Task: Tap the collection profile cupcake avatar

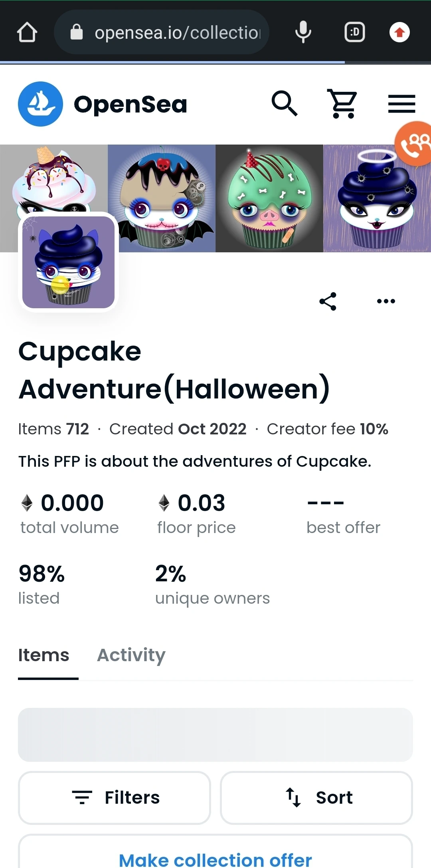Action: 68,262
